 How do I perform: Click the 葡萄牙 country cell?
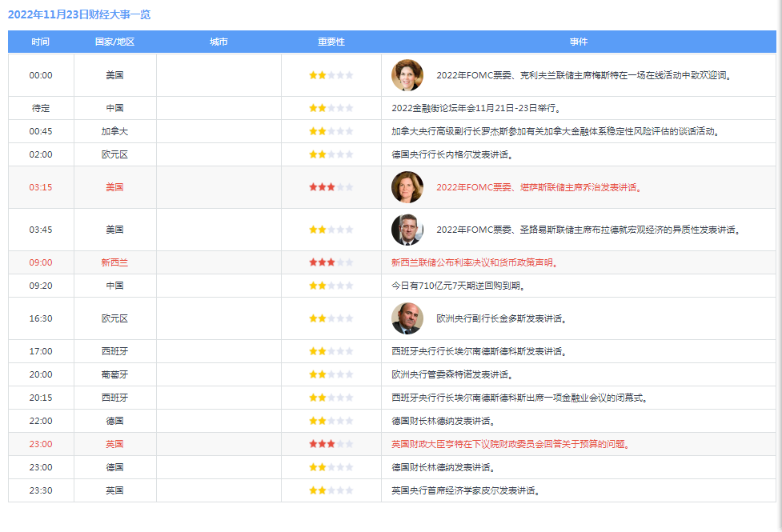114,374
